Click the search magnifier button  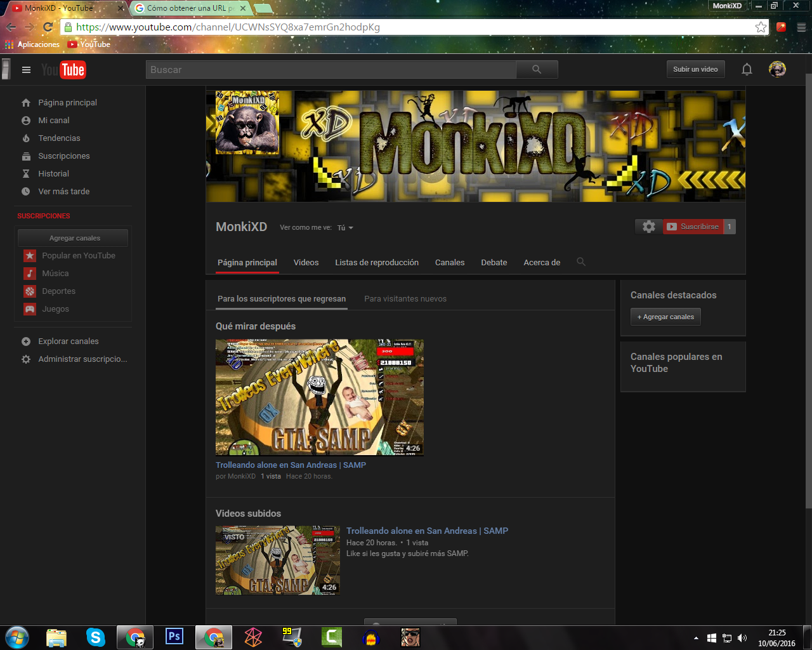click(x=537, y=69)
